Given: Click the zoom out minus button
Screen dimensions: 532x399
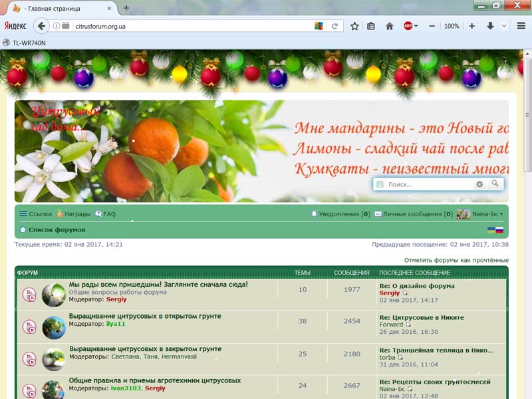Looking at the screenshot, I should point(432,26).
